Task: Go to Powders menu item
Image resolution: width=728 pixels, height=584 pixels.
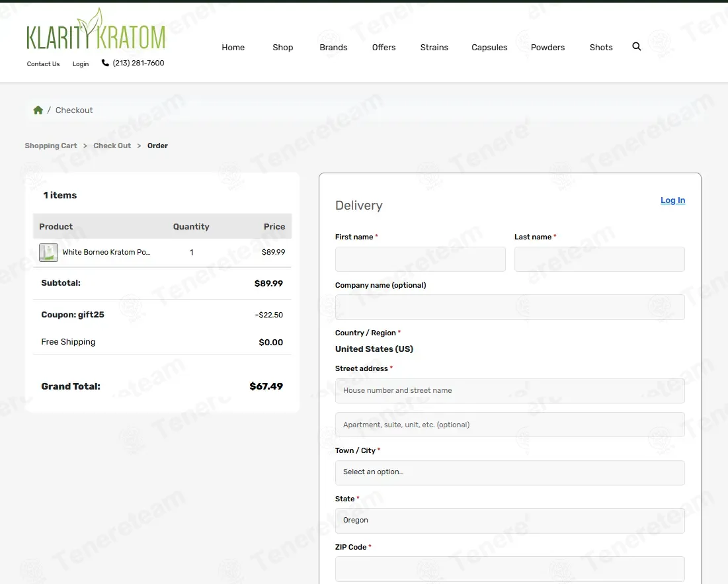Action: pos(548,48)
